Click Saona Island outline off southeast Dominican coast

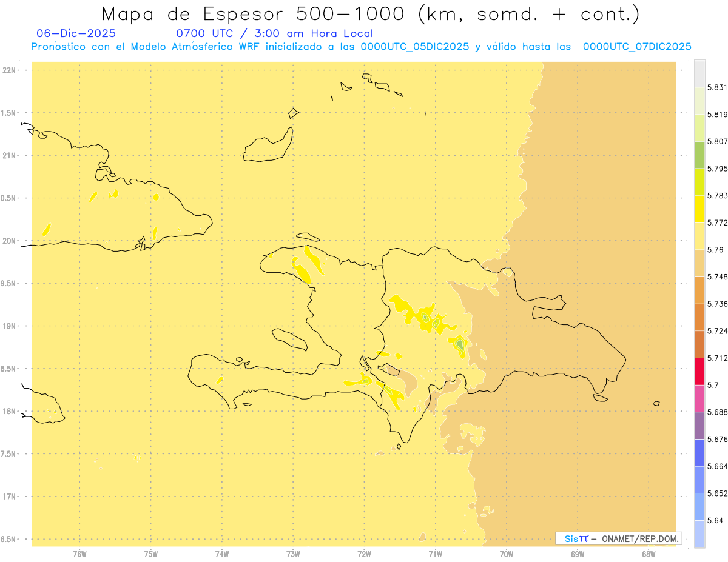click(601, 398)
